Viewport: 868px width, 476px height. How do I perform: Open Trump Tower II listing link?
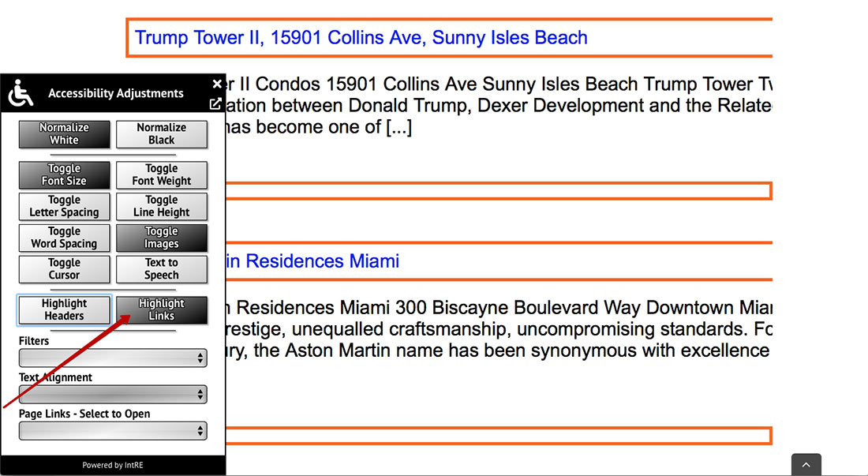pyautogui.click(x=361, y=38)
